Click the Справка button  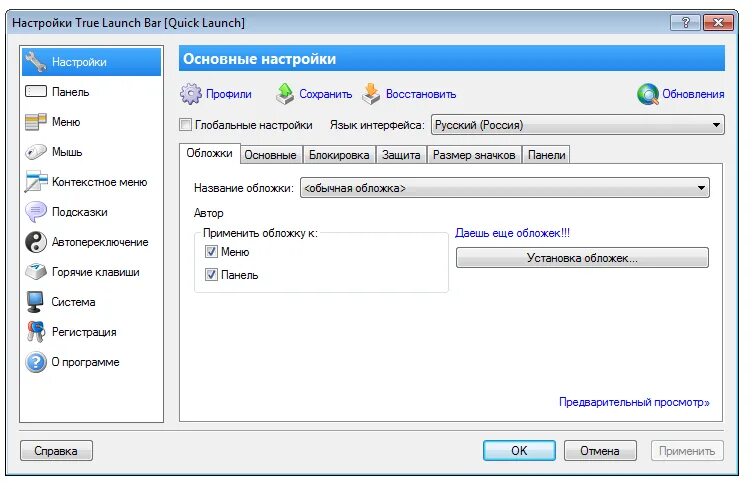point(56,451)
